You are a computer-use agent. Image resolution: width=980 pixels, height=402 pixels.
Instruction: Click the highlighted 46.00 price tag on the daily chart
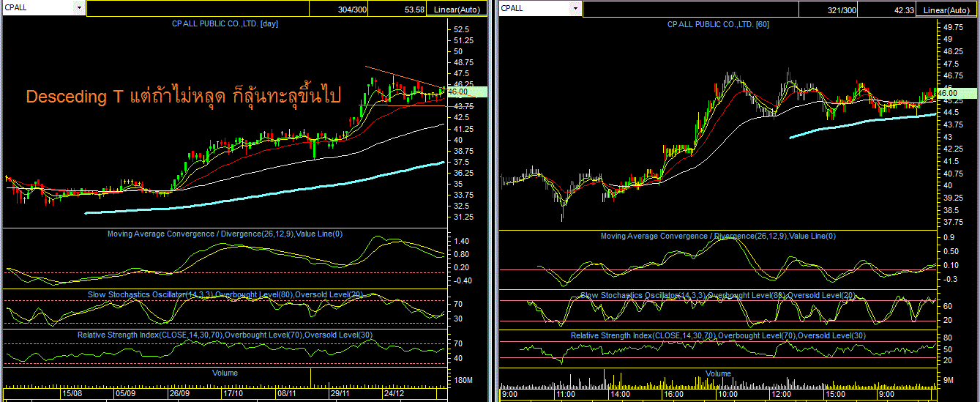(x=465, y=92)
